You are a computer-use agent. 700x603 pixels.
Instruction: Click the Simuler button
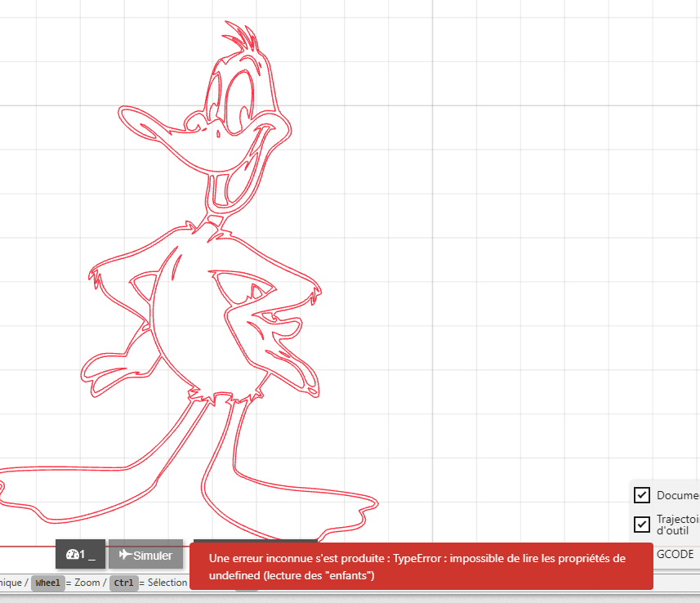coord(145,554)
